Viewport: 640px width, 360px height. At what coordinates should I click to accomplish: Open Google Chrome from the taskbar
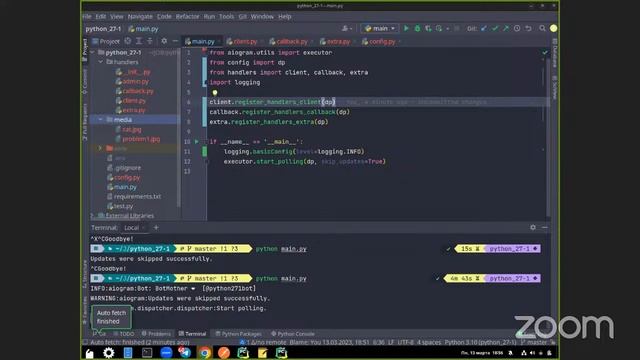[204, 353]
